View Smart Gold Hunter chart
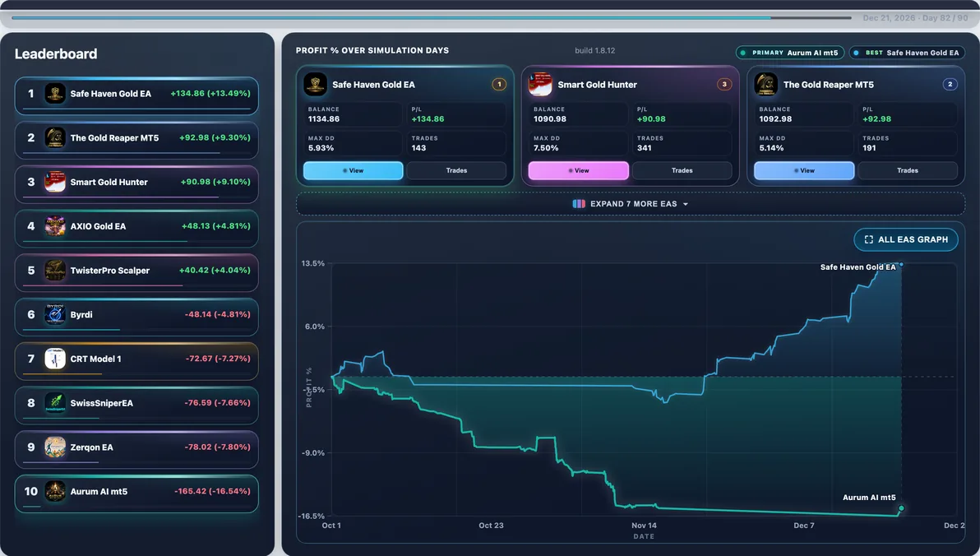 pos(579,171)
